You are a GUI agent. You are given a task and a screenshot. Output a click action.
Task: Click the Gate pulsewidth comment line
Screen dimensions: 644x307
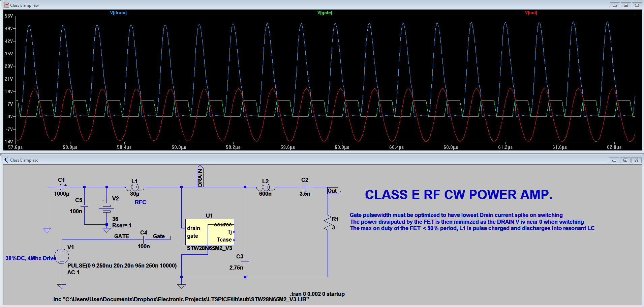(x=456, y=215)
